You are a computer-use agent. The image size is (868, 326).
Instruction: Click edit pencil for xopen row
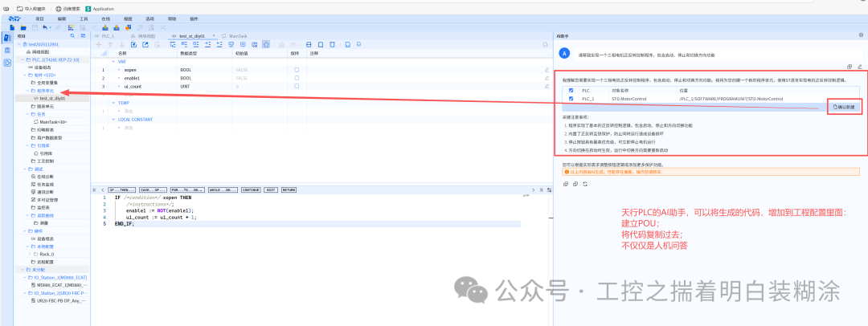(x=547, y=70)
